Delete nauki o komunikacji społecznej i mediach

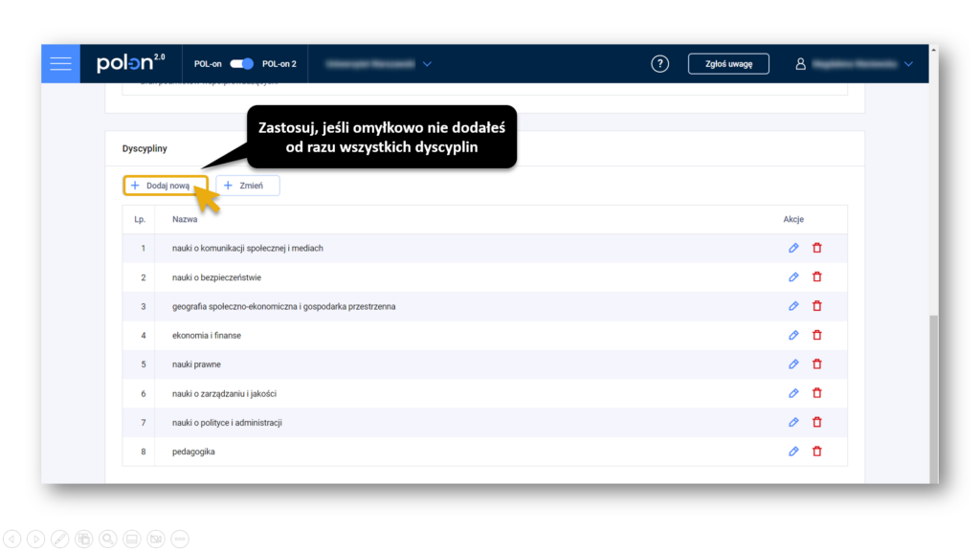tap(817, 248)
